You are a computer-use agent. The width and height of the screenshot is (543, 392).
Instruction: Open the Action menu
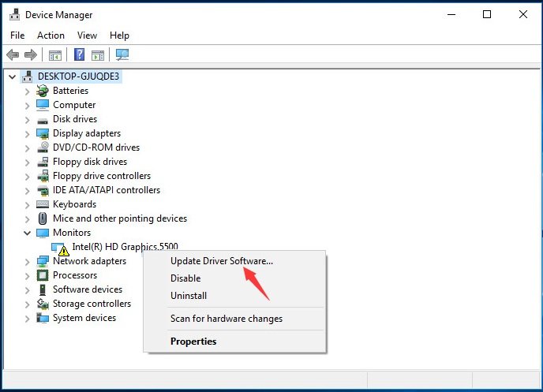[51, 35]
